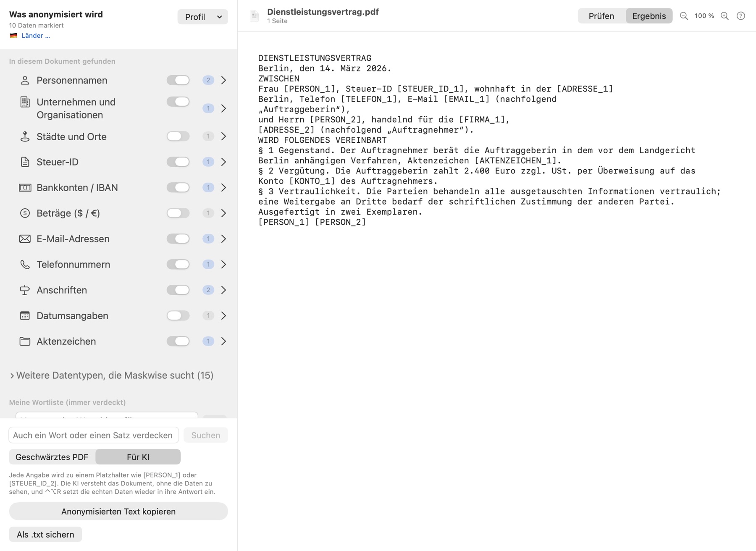The image size is (756, 551).
Task: Expand Personennamen details chevron
Action: pos(223,80)
